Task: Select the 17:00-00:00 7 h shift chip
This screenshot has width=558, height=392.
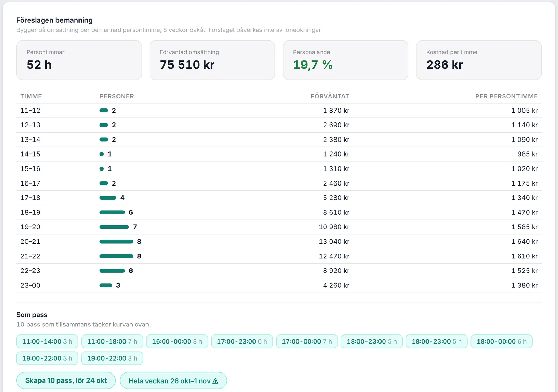Action: [307, 341]
